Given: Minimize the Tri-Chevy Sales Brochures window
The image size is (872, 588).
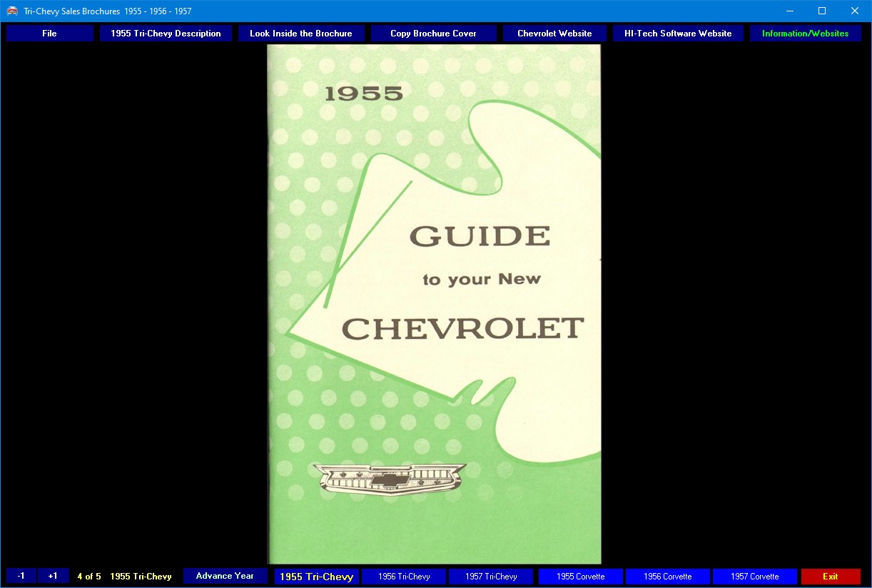Looking at the screenshot, I should 790,11.
